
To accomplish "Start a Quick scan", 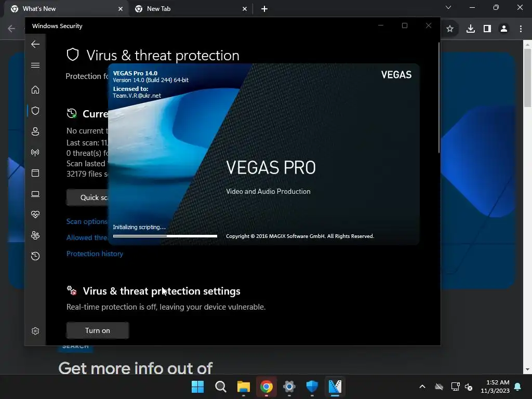I will pyautogui.click(x=87, y=197).
